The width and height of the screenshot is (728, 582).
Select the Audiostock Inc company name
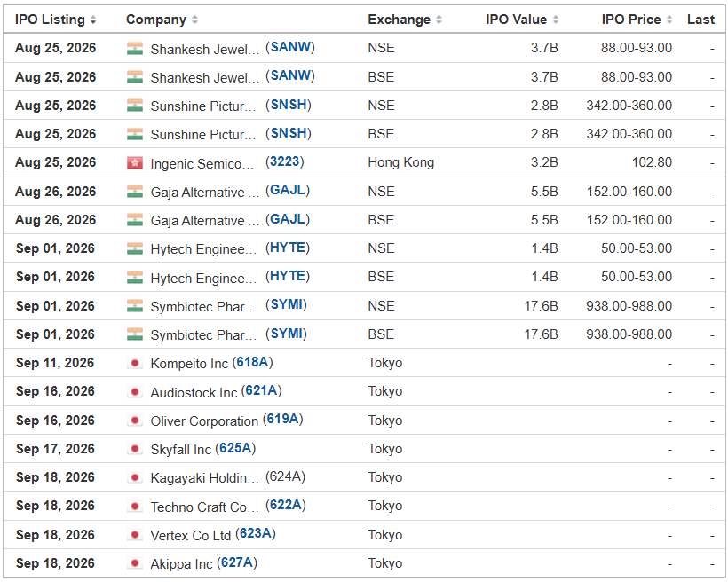194,393
